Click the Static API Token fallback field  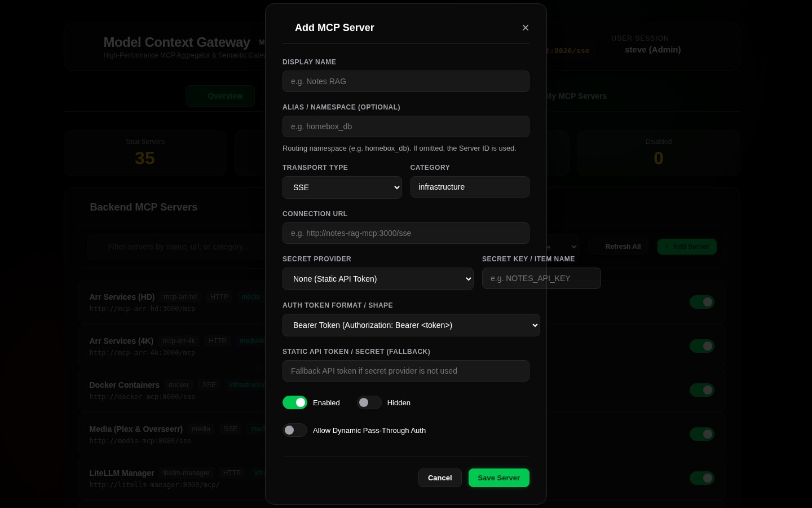[406, 371]
